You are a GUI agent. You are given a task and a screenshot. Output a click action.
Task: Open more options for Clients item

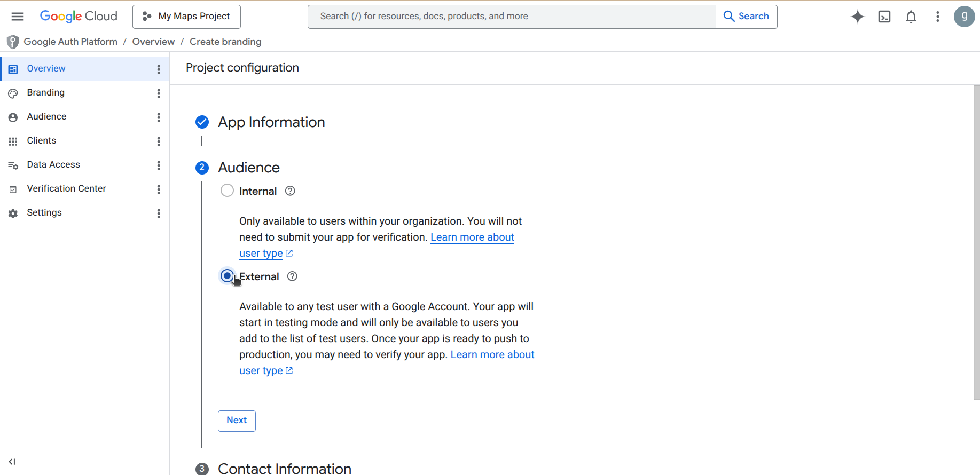click(159, 141)
